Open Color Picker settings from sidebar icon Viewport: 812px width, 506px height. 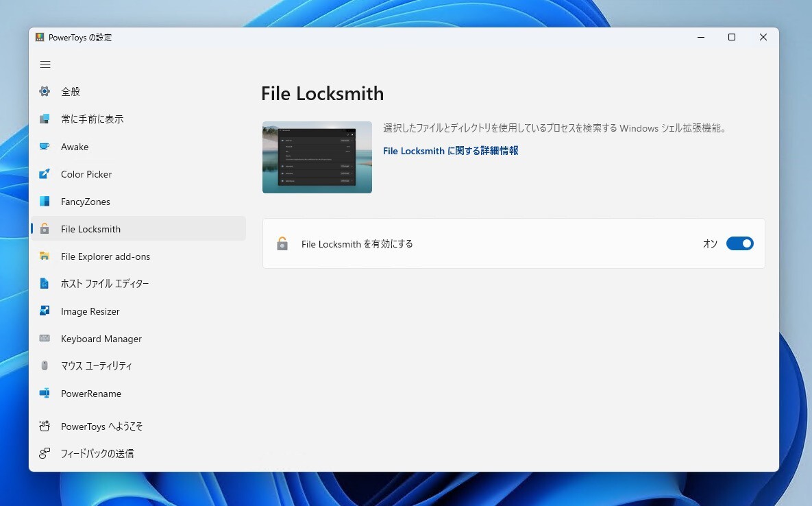click(x=45, y=174)
